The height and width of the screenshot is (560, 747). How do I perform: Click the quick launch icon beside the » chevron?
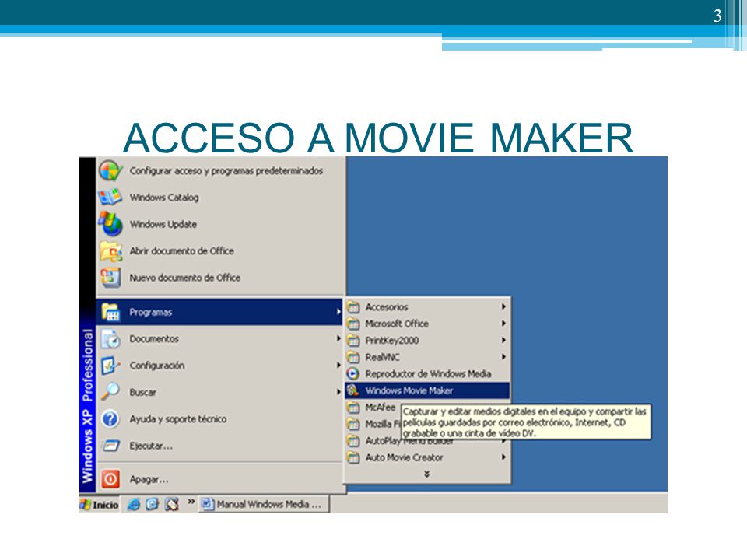pos(171,504)
